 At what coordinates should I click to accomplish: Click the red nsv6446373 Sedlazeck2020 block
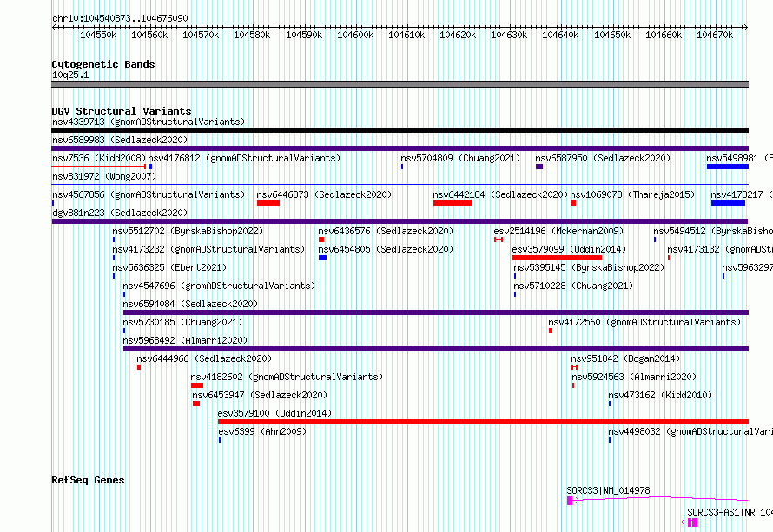[x=268, y=203]
